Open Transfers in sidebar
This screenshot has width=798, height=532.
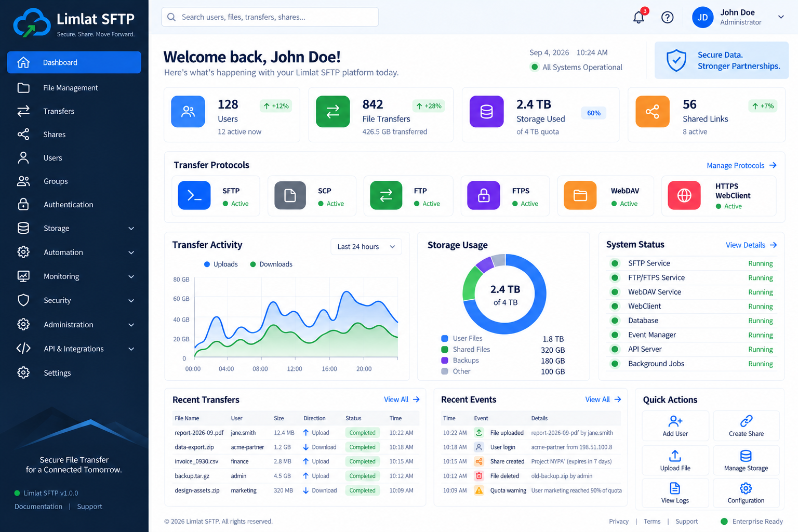(74, 111)
